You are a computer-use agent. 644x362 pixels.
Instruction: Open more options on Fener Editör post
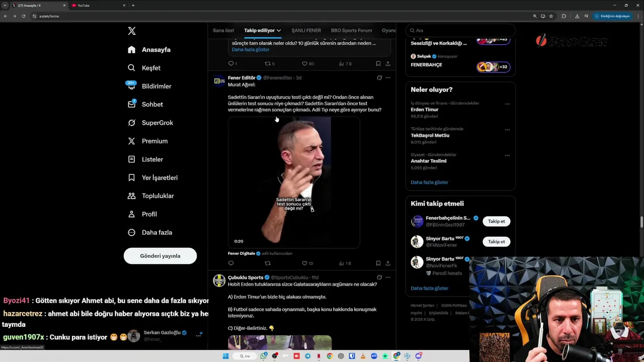pyautogui.click(x=387, y=78)
